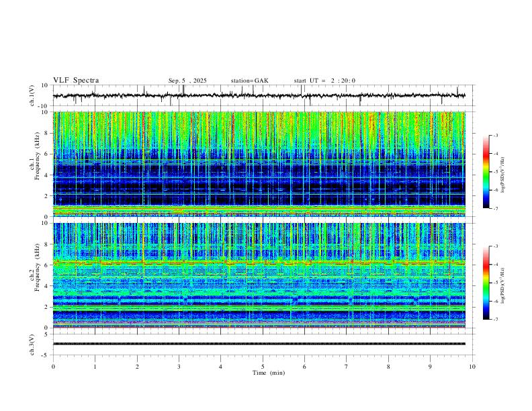532x411 pixels.
Task: Click the ch.1 spectrogram color scale bar
Action: pyautogui.click(x=486, y=172)
